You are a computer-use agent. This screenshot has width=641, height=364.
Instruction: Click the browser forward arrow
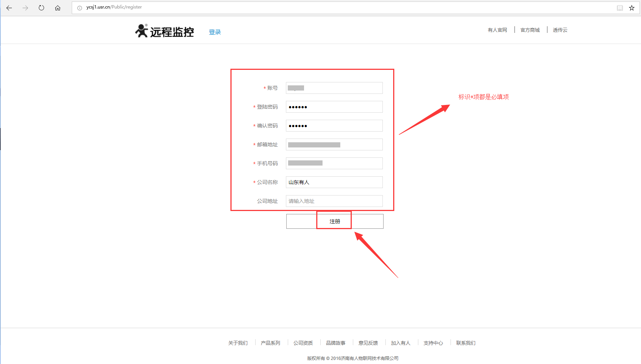click(25, 8)
